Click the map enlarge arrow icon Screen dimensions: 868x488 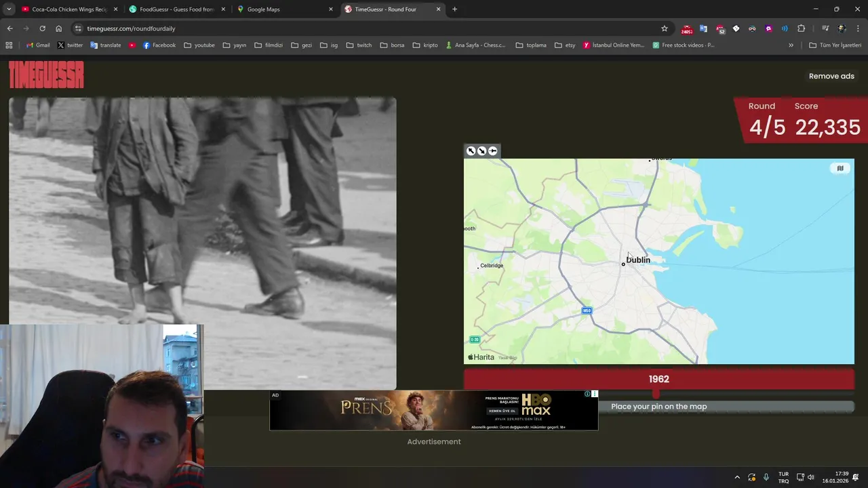pyautogui.click(x=471, y=151)
